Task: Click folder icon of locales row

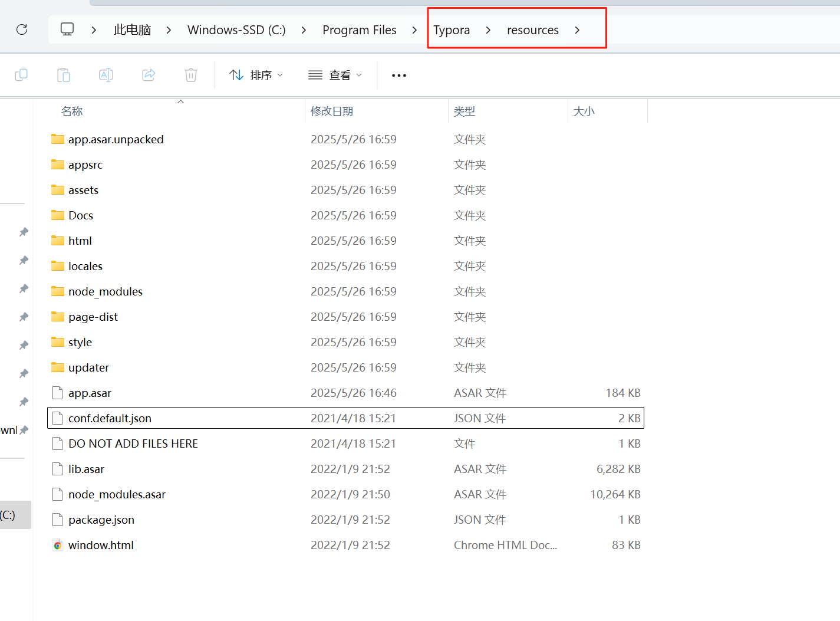Action: 57,266
